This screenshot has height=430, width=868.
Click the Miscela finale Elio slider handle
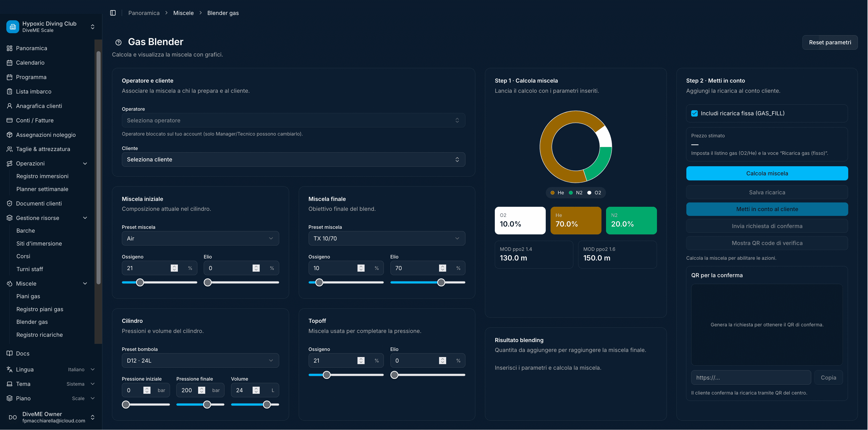point(441,282)
